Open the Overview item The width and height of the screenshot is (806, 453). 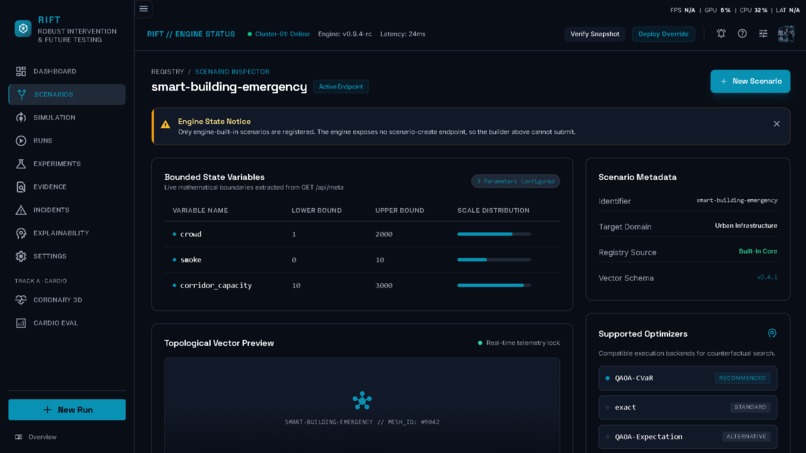point(36,437)
